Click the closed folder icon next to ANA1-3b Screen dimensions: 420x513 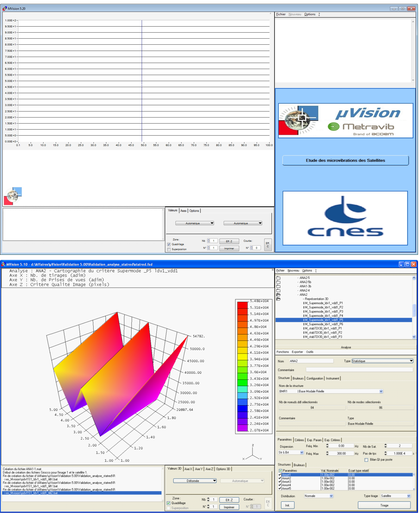(278, 286)
